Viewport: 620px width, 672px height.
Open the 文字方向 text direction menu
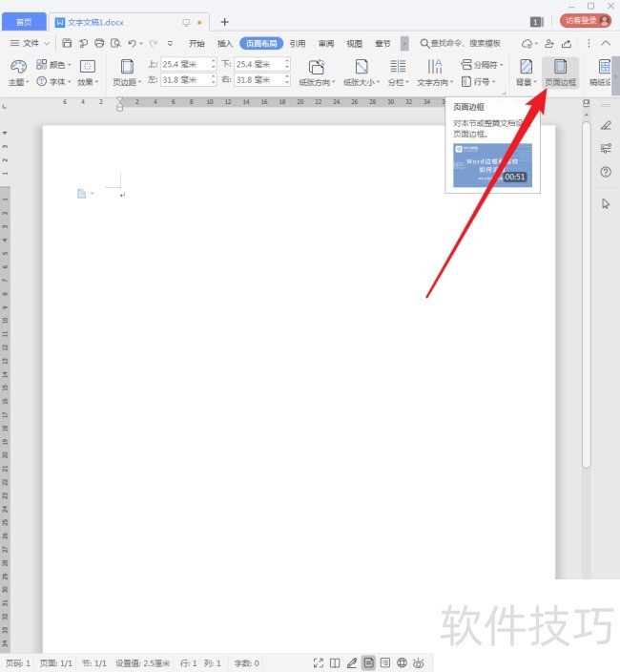coord(435,73)
